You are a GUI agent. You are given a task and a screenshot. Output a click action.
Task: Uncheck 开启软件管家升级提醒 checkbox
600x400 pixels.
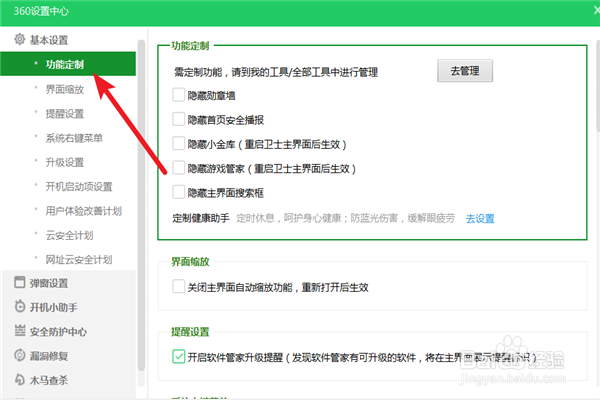[179, 357]
